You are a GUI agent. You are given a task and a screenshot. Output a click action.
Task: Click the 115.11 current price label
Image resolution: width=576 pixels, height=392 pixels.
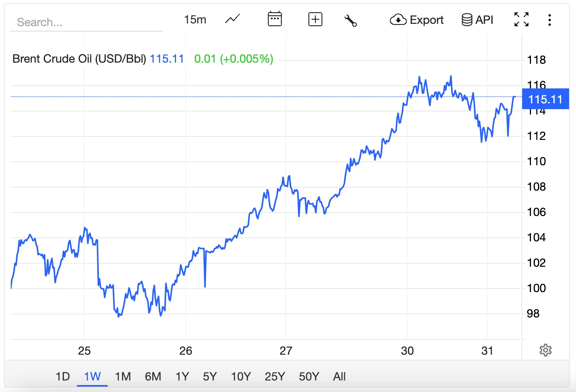point(545,99)
